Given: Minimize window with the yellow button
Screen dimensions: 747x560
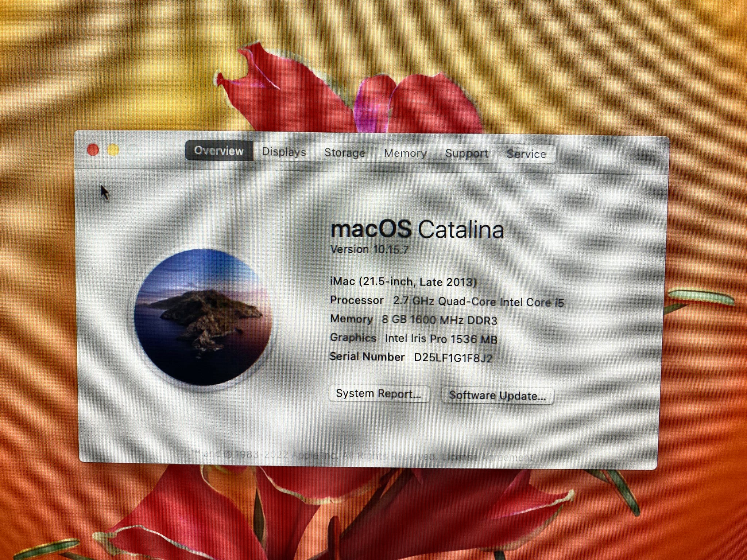Looking at the screenshot, I should coord(113,150).
